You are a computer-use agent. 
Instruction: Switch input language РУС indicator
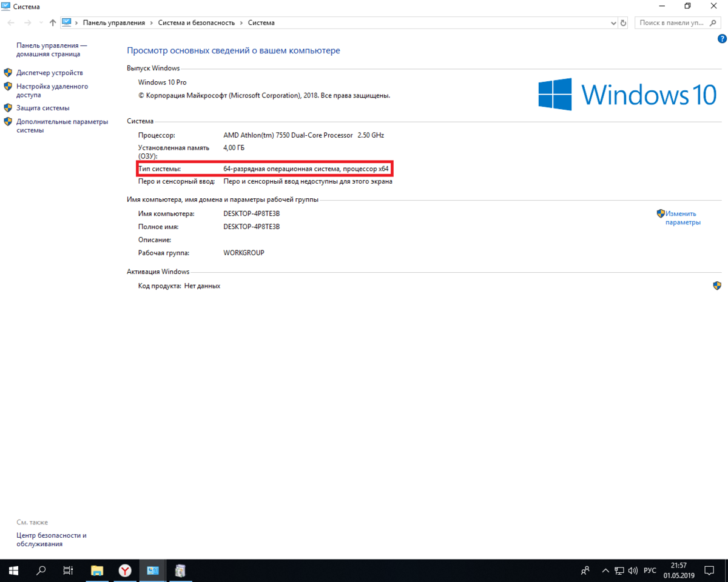650,570
